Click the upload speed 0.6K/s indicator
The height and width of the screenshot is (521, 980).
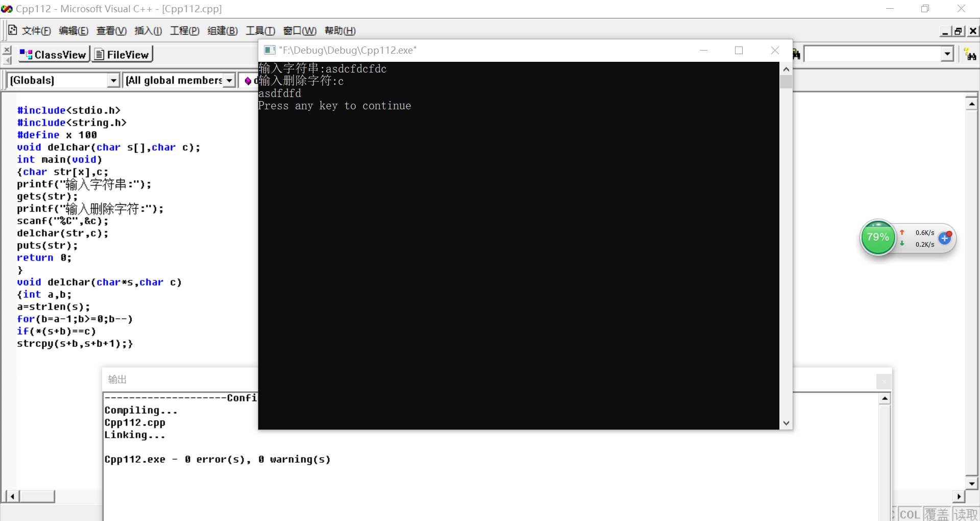[917, 232]
